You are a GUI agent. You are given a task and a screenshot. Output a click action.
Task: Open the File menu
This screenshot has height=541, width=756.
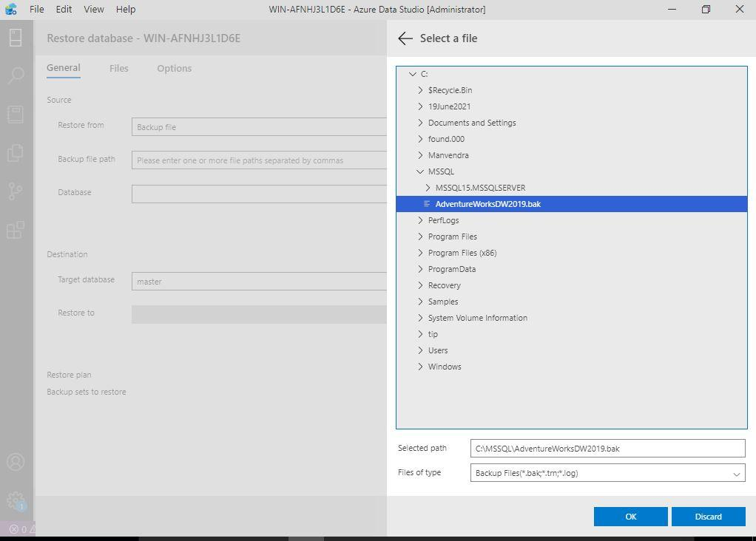click(x=37, y=9)
